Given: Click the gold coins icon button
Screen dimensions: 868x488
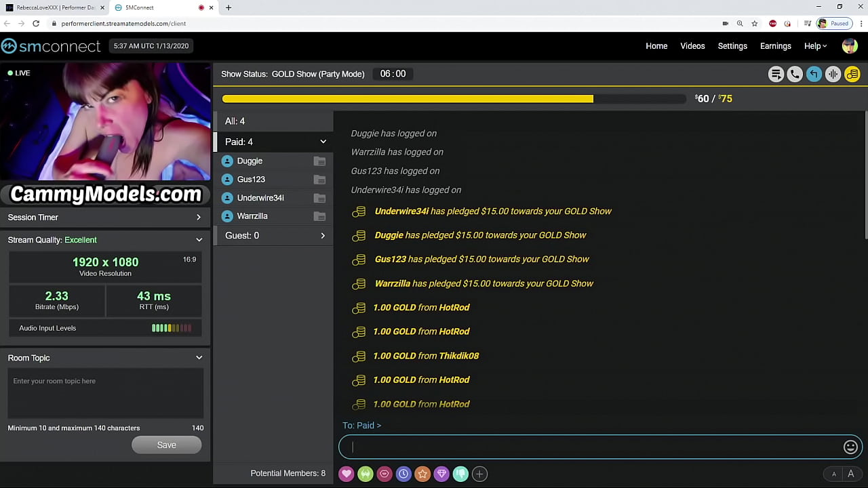Looking at the screenshot, I should 852,74.
